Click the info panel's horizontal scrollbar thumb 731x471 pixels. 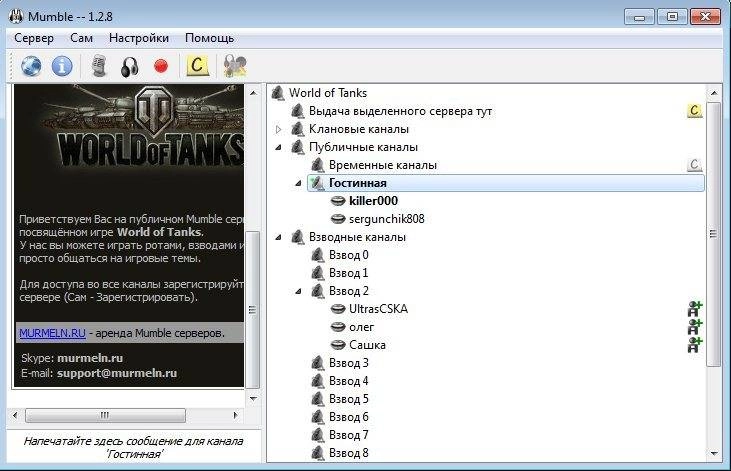pos(105,415)
